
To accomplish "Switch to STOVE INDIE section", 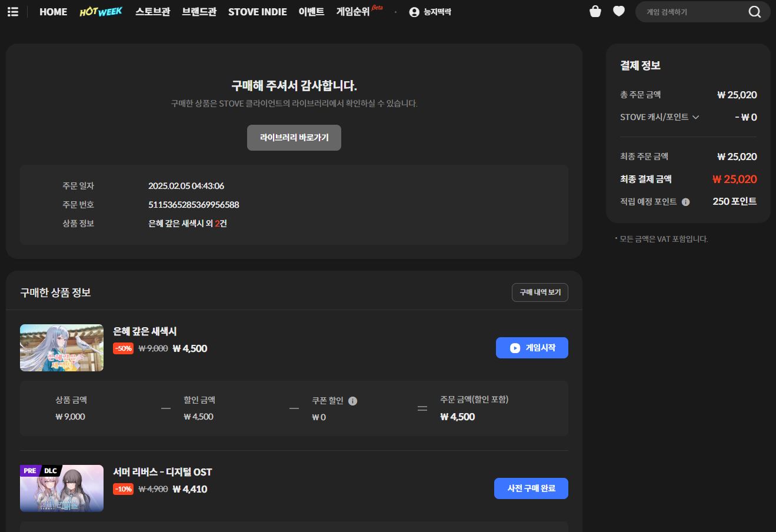I will [257, 12].
